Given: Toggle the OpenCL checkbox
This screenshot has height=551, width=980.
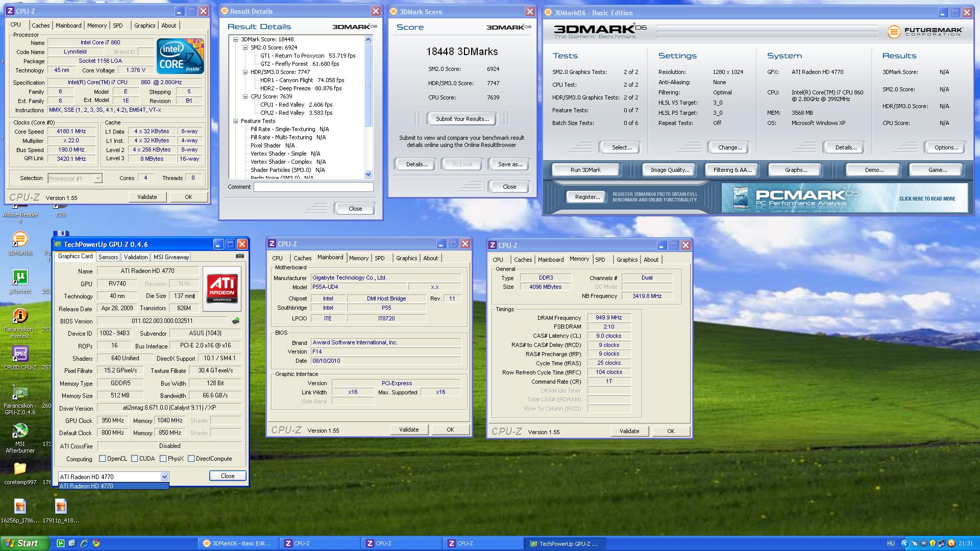Looking at the screenshot, I should 102,459.
